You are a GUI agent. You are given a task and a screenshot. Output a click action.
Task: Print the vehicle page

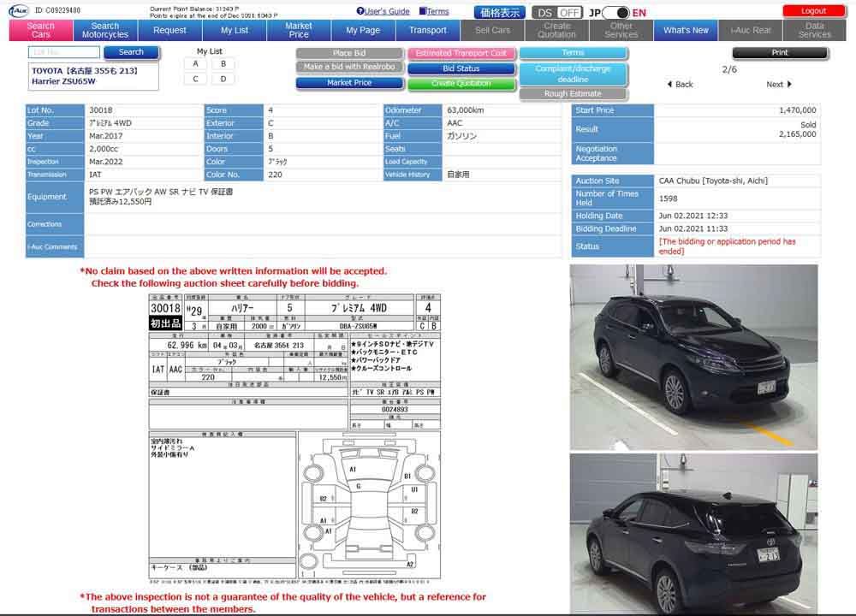point(780,52)
